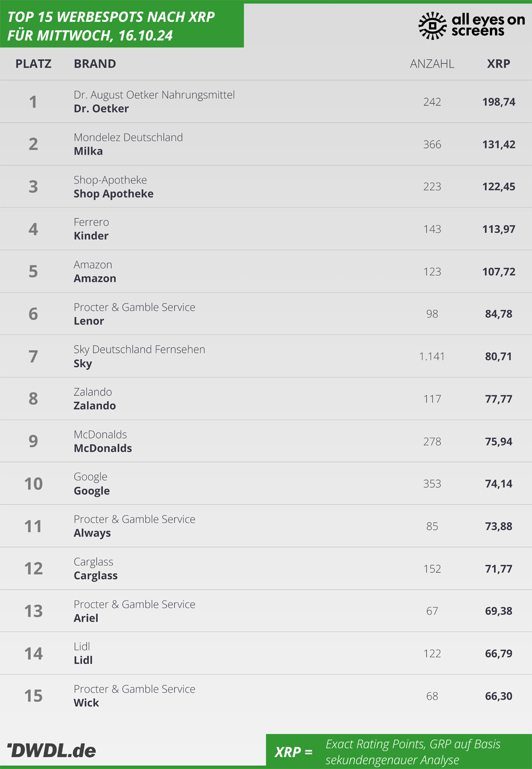532x769 pixels.
Task: Select rank number 10 for Google
Action: pos(34,484)
